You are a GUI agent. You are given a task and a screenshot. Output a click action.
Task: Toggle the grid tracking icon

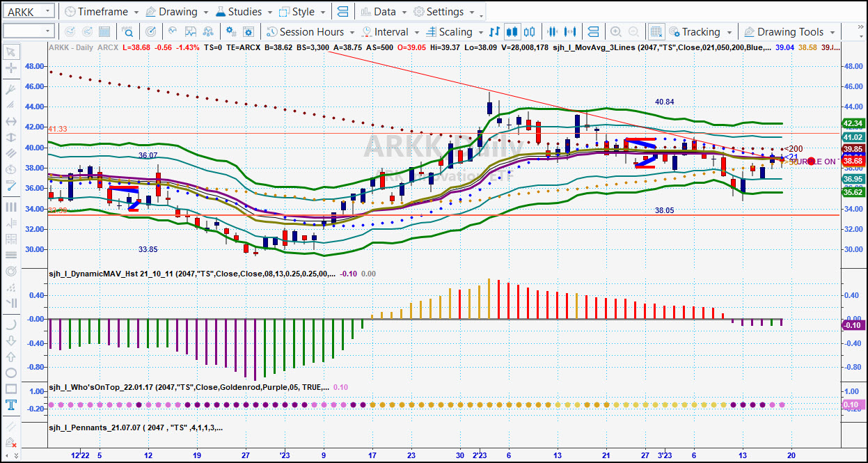[656, 31]
